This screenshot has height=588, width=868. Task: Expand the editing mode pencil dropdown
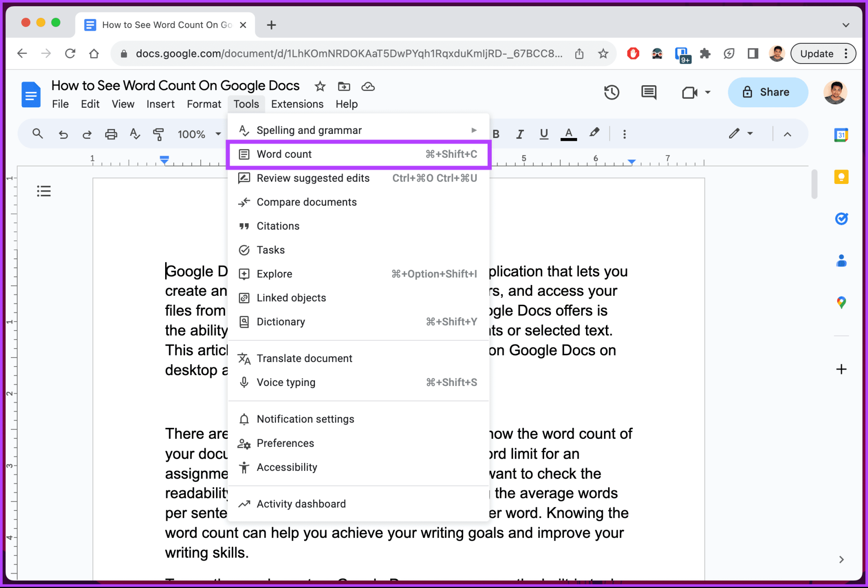pyautogui.click(x=741, y=133)
